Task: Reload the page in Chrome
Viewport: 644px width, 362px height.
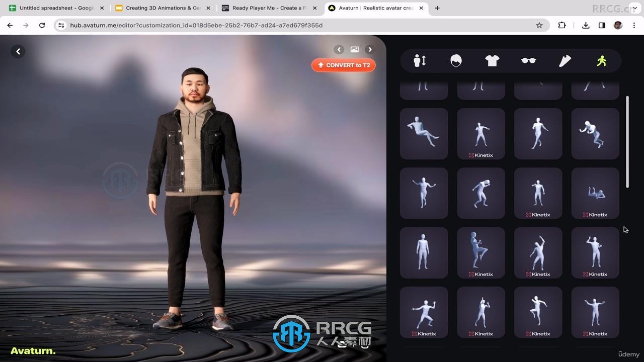Action: 42,25
